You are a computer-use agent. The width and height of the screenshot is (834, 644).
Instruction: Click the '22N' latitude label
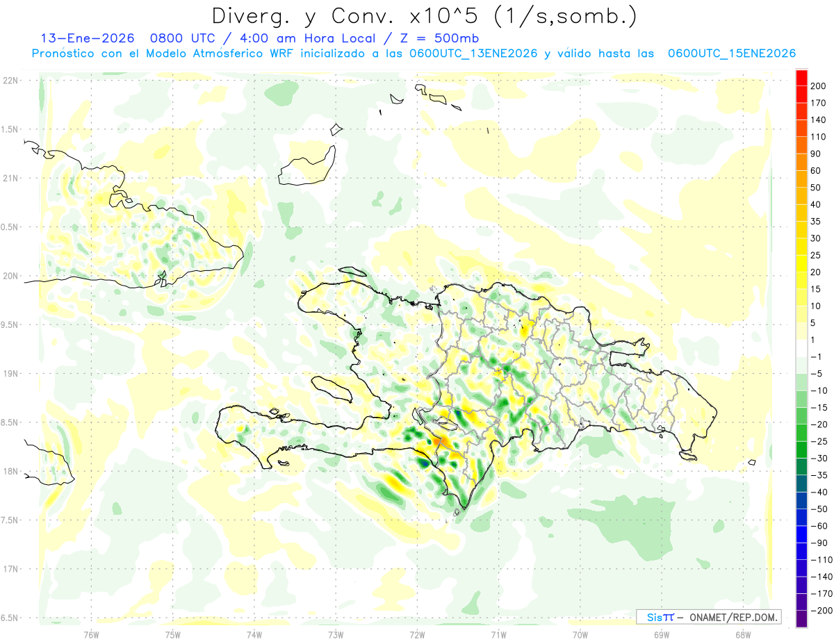click(11, 81)
